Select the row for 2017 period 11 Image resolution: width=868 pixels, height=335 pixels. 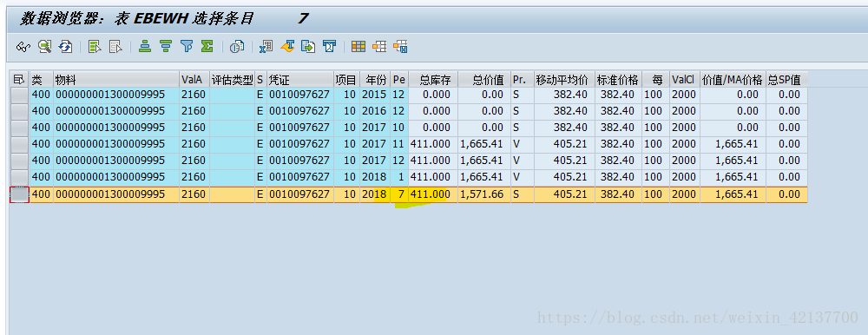19,145
